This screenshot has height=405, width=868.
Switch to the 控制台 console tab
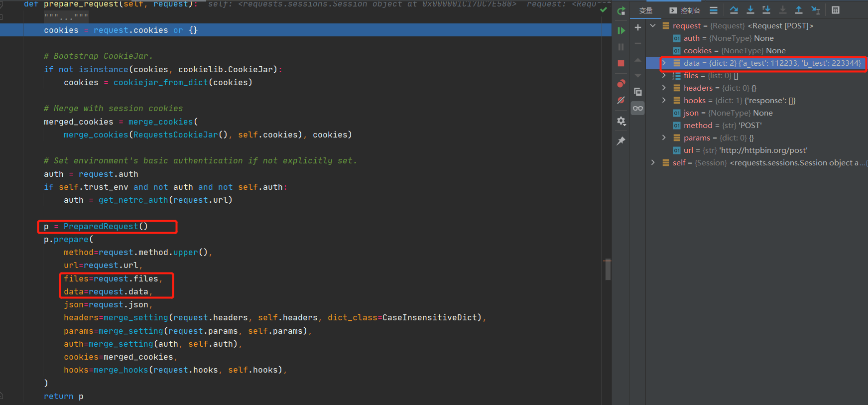tap(685, 10)
